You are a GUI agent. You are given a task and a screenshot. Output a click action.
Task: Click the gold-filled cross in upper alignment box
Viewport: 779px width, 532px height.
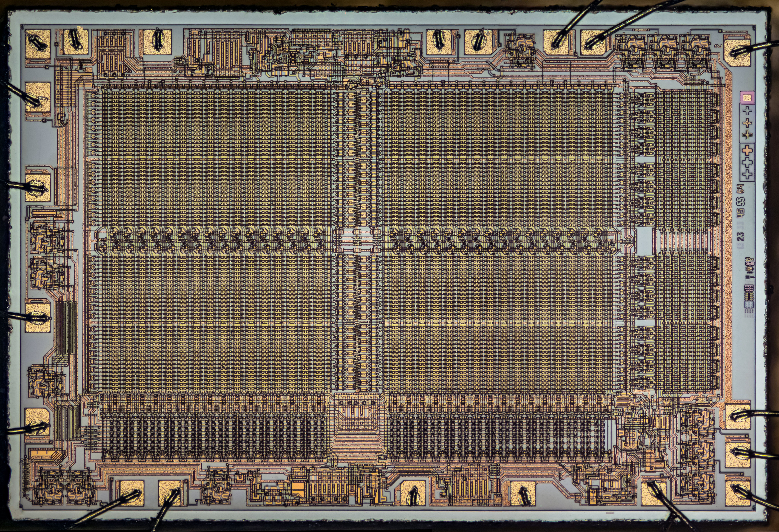pos(747,123)
